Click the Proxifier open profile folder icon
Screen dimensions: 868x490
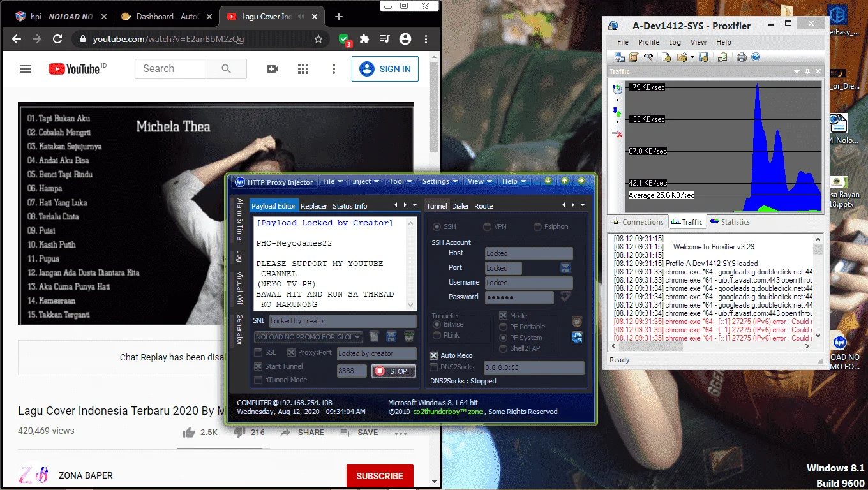(682, 57)
